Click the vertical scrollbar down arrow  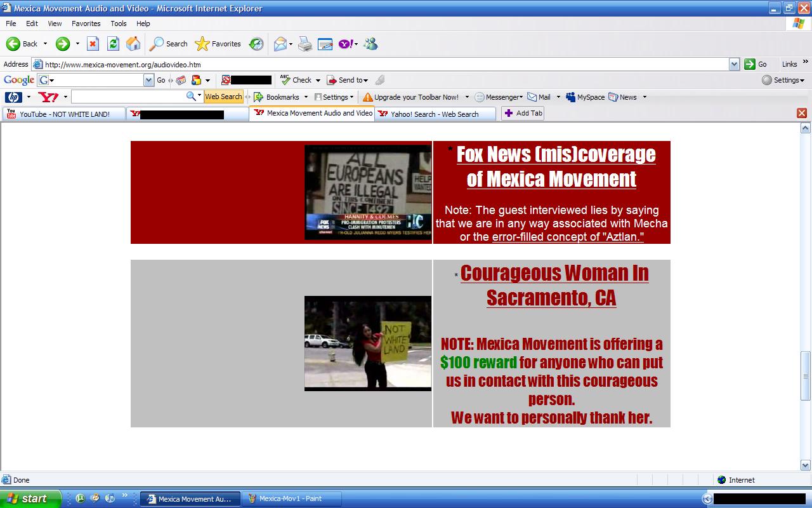coord(806,465)
